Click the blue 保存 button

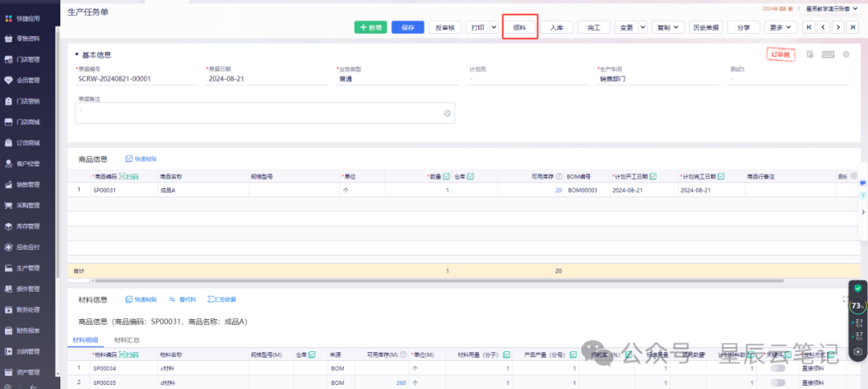[407, 27]
